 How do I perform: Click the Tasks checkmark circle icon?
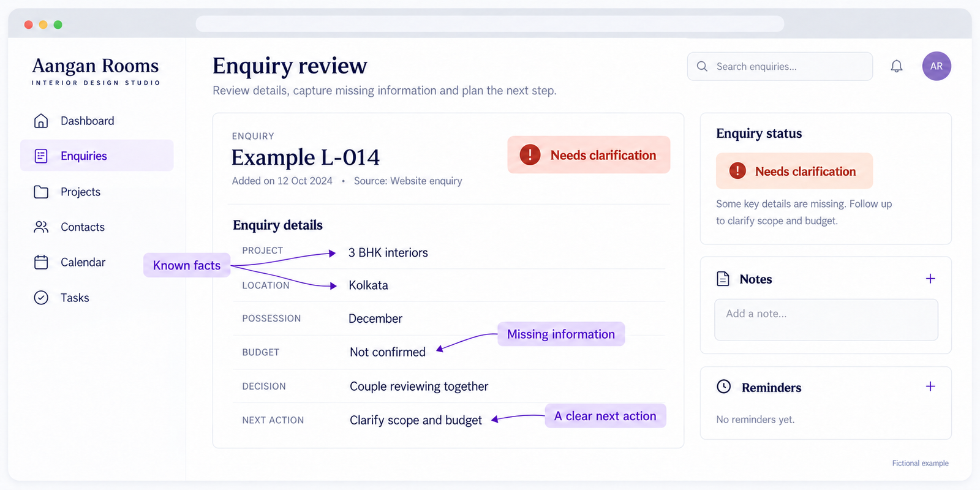[41, 298]
